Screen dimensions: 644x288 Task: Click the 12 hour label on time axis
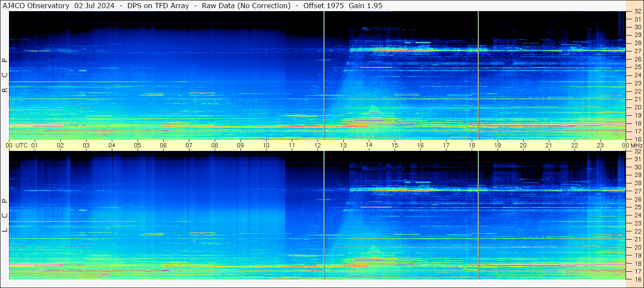click(318, 146)
